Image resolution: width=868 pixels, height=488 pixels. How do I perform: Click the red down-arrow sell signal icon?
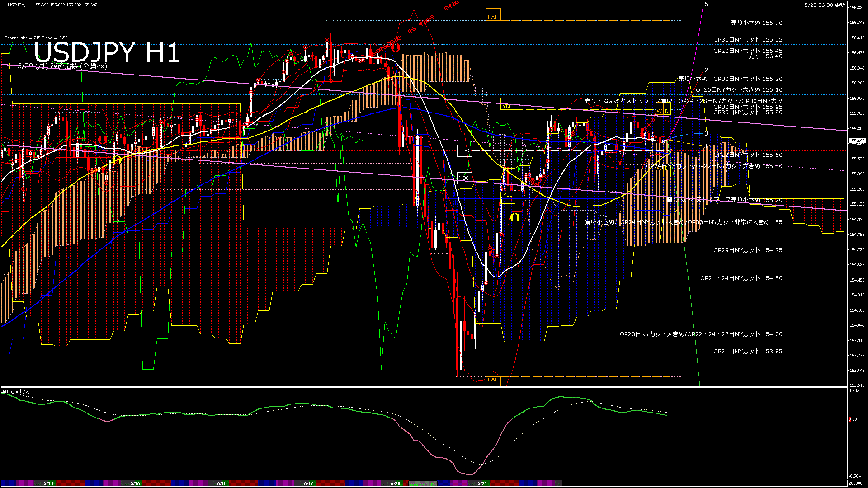click(396, 47)
